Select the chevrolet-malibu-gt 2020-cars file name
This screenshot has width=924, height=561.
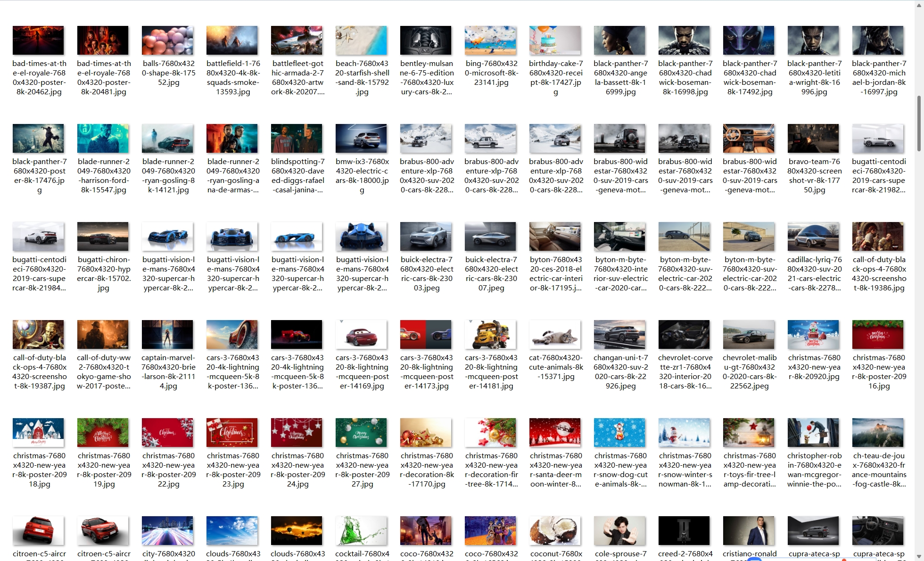point(750,371)
